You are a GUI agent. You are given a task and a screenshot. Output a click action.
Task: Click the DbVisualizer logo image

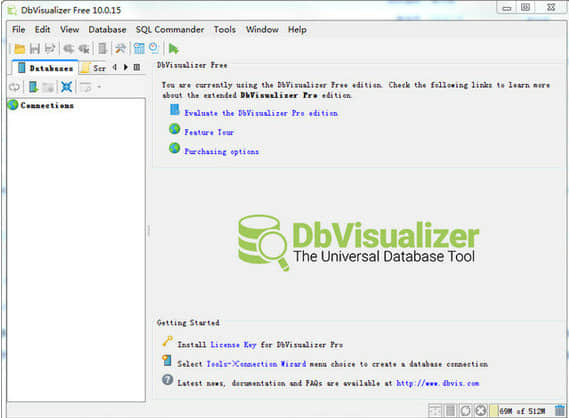click(359, 242)
